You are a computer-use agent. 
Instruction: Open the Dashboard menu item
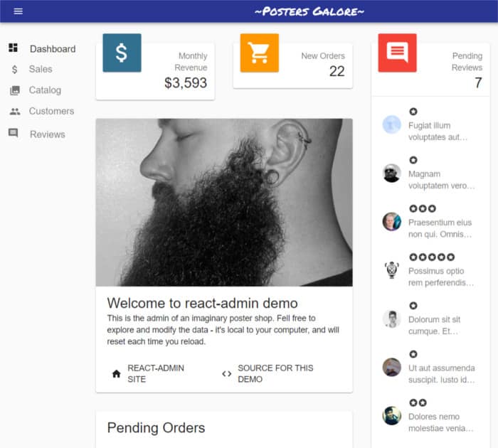pos(42,48)
